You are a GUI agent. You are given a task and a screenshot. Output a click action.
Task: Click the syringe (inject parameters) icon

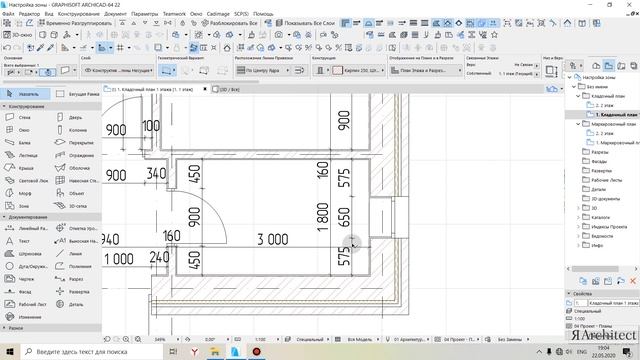coord(50,48)
